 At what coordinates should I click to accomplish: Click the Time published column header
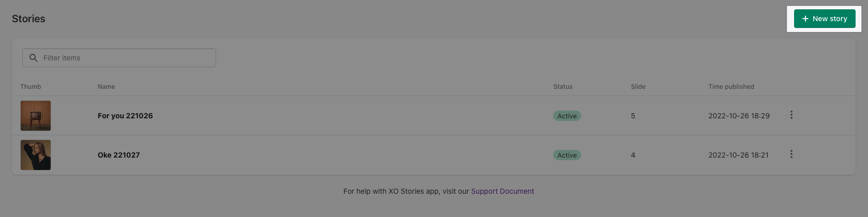tap(731, 87)
